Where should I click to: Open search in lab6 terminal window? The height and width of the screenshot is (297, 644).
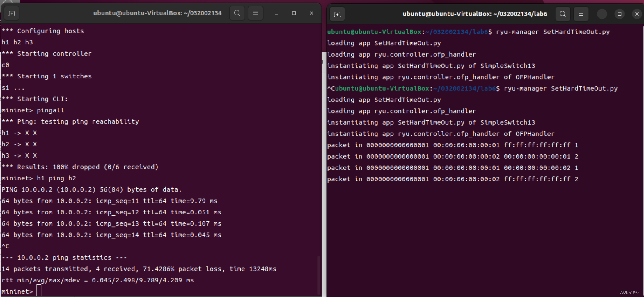tap(563, 14)
